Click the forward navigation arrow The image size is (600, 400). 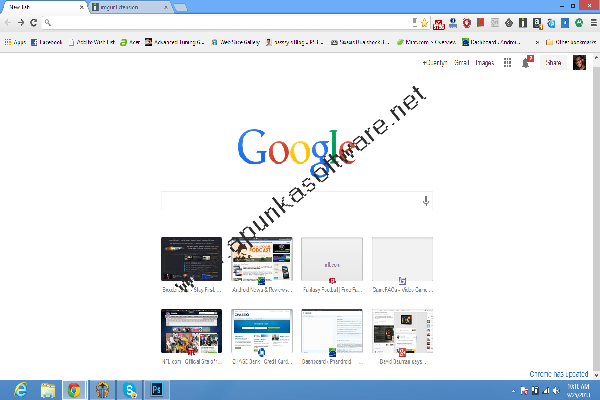21,23
